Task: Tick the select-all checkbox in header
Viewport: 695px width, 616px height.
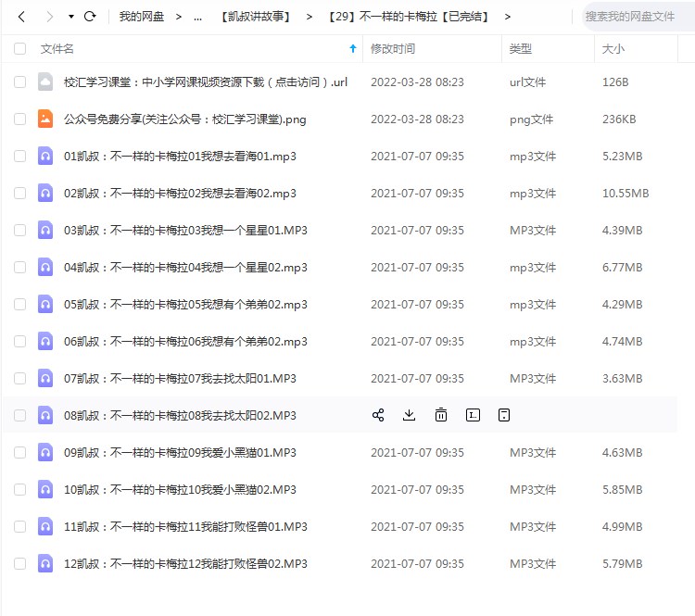Action: (x=20, y=49)
